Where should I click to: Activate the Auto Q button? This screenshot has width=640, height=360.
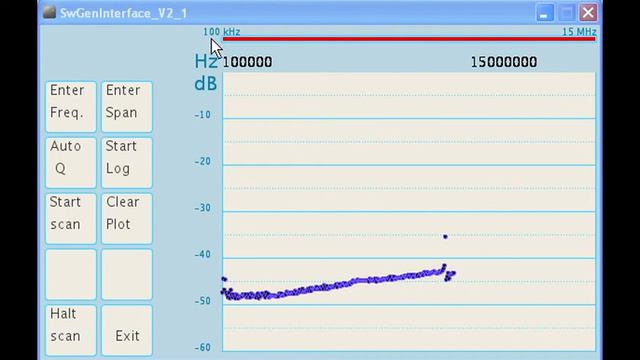(71, 162)
